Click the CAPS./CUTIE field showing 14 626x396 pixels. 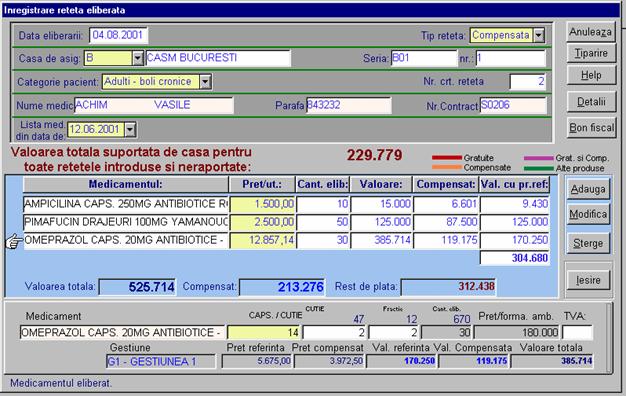(x=264, y=333)
